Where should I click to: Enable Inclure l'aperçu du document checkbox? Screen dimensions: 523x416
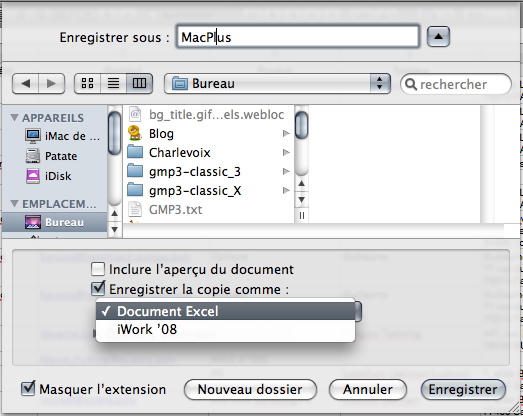pyautogui.click(x=98, y=269)
